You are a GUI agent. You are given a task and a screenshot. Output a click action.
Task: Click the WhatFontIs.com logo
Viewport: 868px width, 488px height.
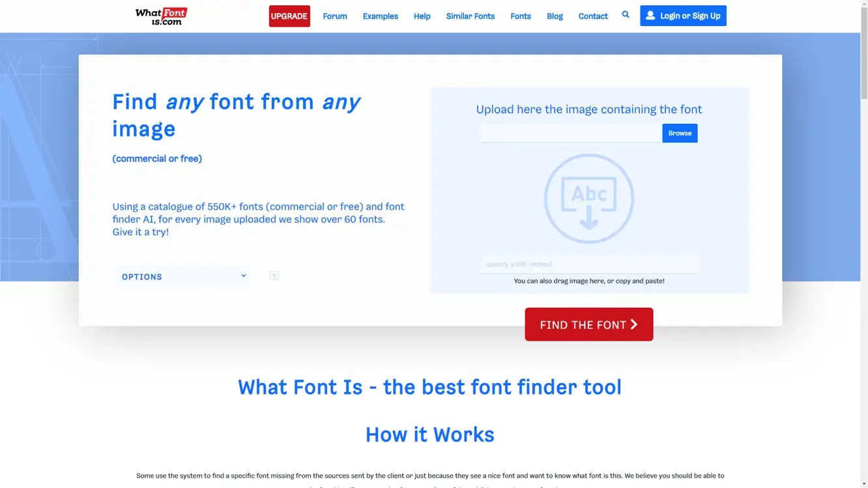(x=161, y=16)
